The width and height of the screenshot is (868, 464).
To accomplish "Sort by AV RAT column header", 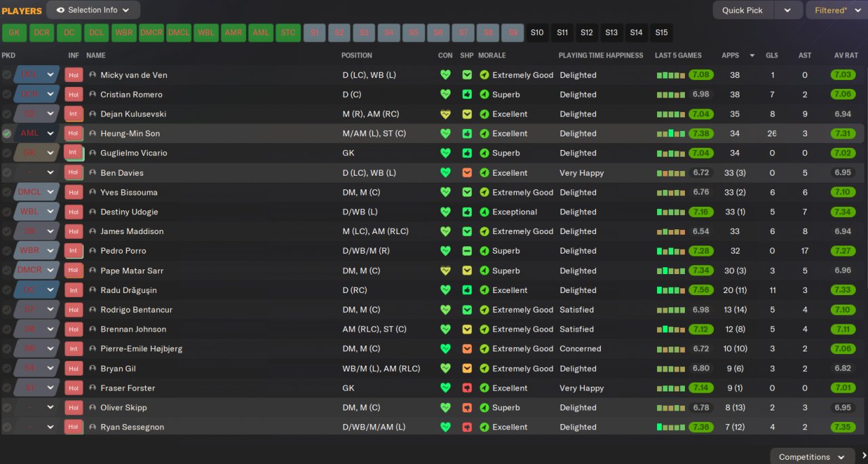I will click(848, 56).
